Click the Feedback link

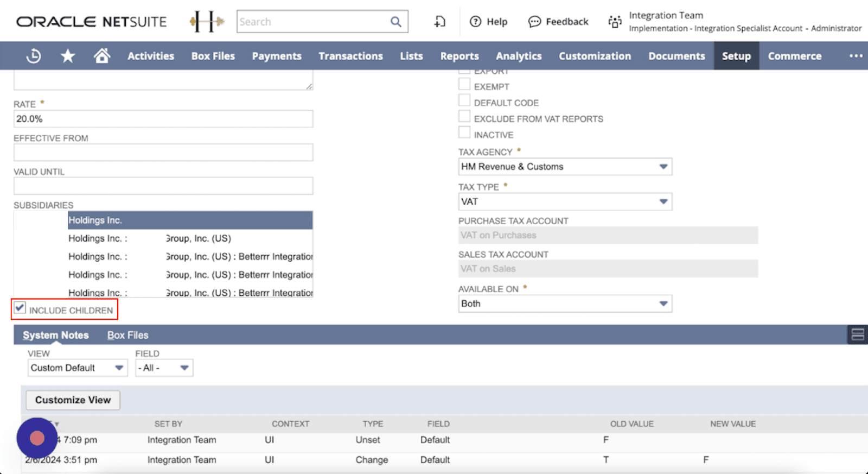tap(558, 22)
